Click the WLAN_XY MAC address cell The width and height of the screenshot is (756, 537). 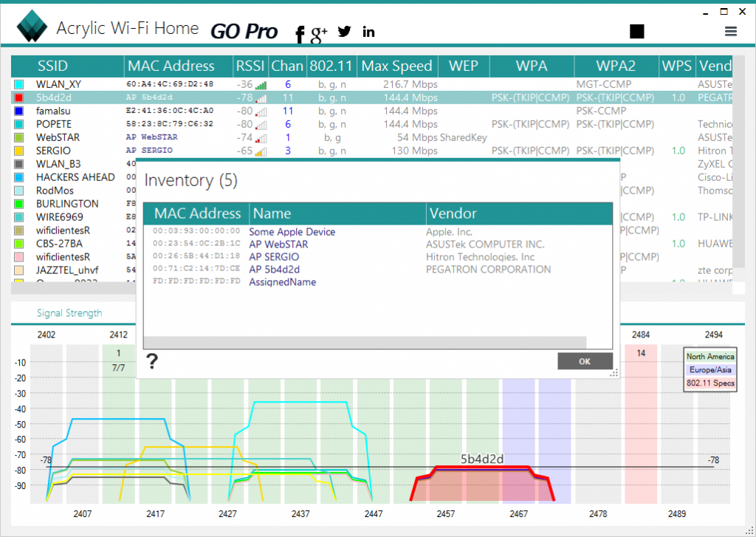[x=170, y=84]
